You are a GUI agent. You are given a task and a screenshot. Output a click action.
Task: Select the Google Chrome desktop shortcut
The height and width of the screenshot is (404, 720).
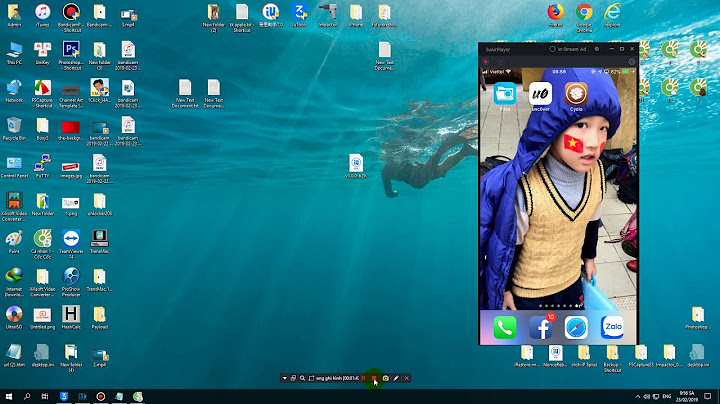tap(584, 17)
